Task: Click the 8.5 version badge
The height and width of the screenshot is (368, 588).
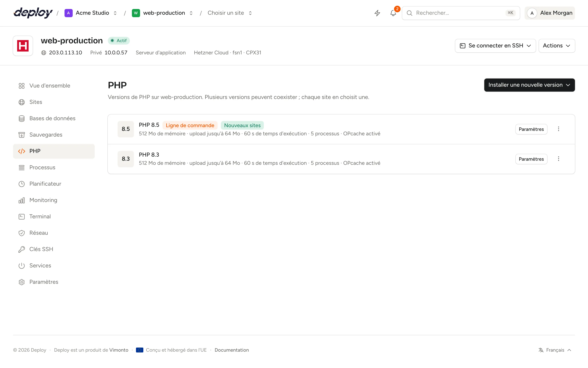Action: tap(126, 129)
